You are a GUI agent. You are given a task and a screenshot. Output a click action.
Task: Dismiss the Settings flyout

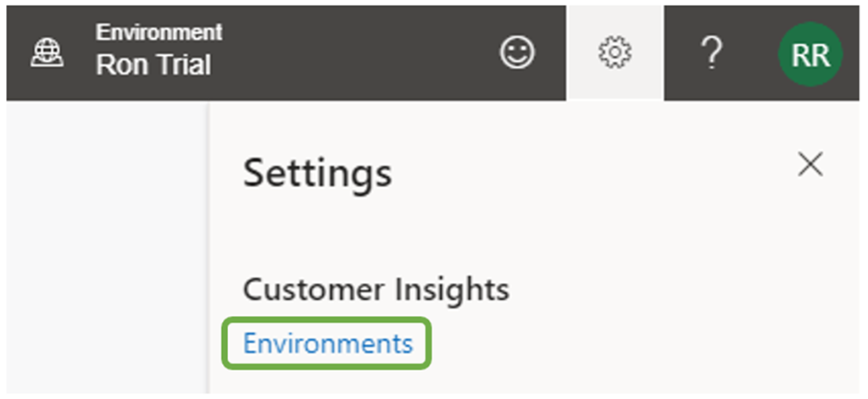[810, 164]
